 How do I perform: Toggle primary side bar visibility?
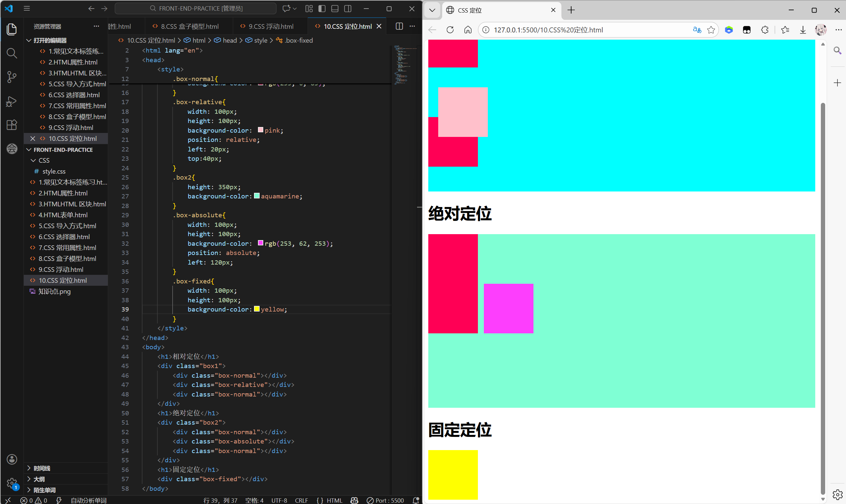pos(322,9)
